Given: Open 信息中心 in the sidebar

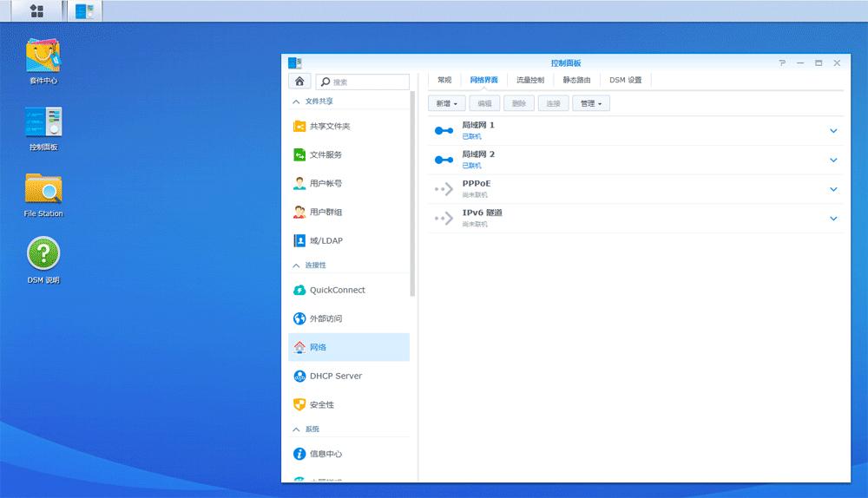Looking at the screenshot, I should click(325, 454).
